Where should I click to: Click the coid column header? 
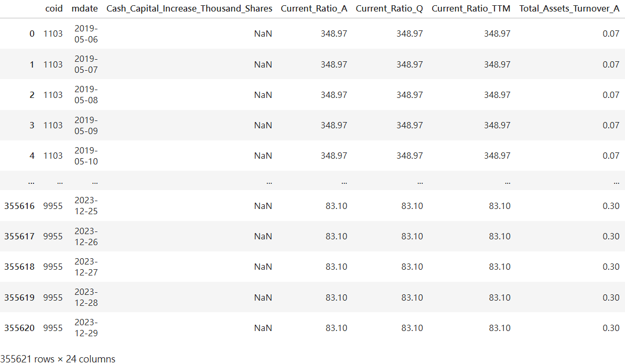click(53, 8)
